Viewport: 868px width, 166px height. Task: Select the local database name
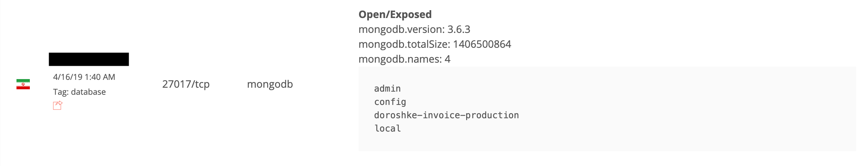[387, 129]
